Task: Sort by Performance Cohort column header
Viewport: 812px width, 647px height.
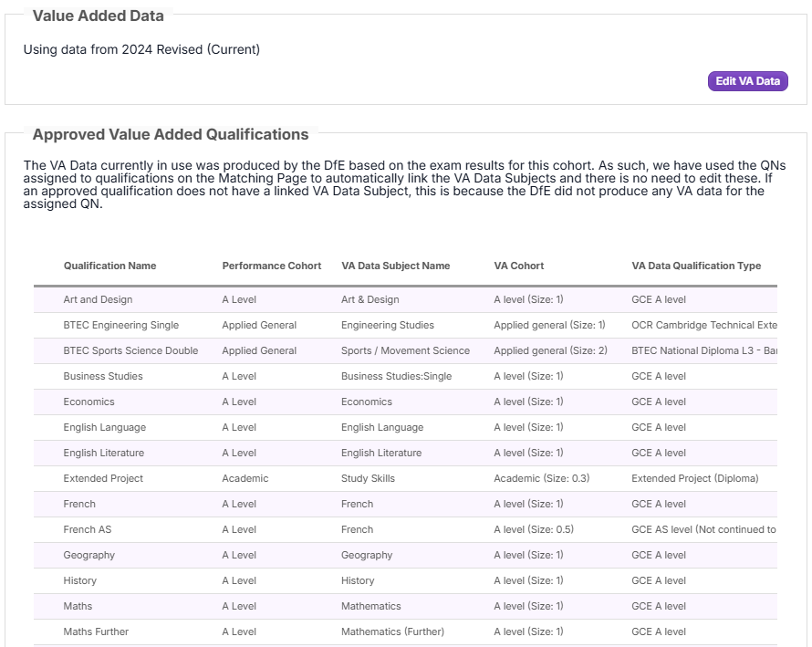Action: coord(272,266)
